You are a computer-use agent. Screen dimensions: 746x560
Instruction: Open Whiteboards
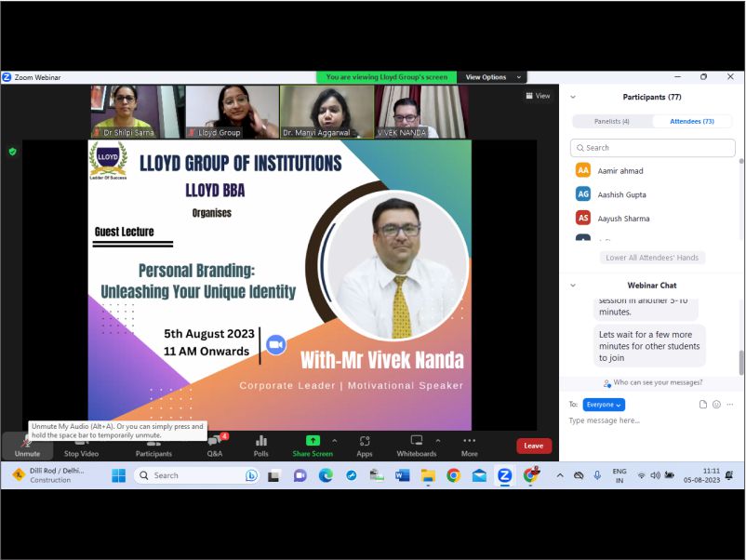click(417, 447)
